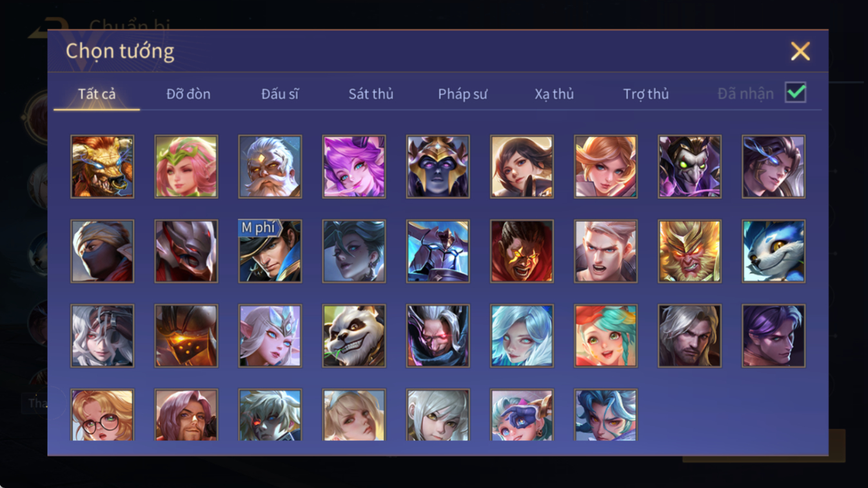
Task: Close the "Chọn tướng" dialog
Action: tap(800, 51)
